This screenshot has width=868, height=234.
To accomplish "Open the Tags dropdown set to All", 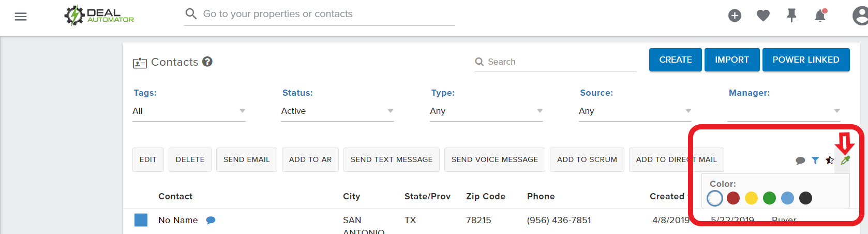I will [x=189, y=111].
